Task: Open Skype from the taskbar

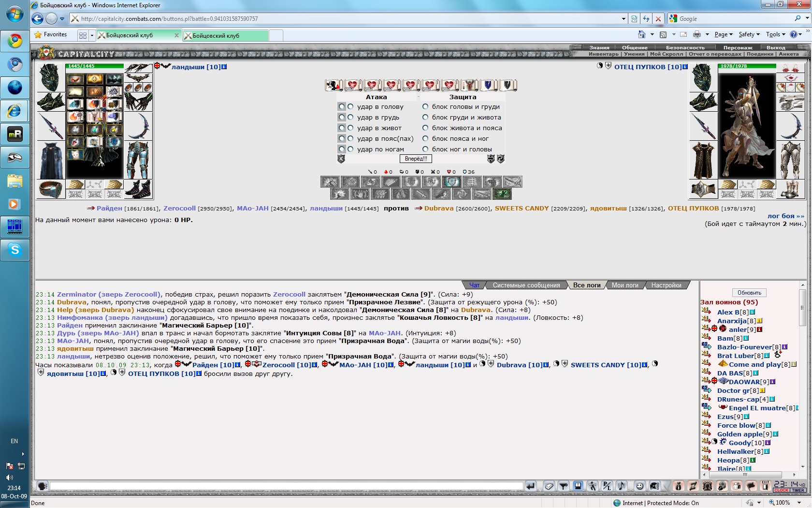Action: (x=14, y=250)
